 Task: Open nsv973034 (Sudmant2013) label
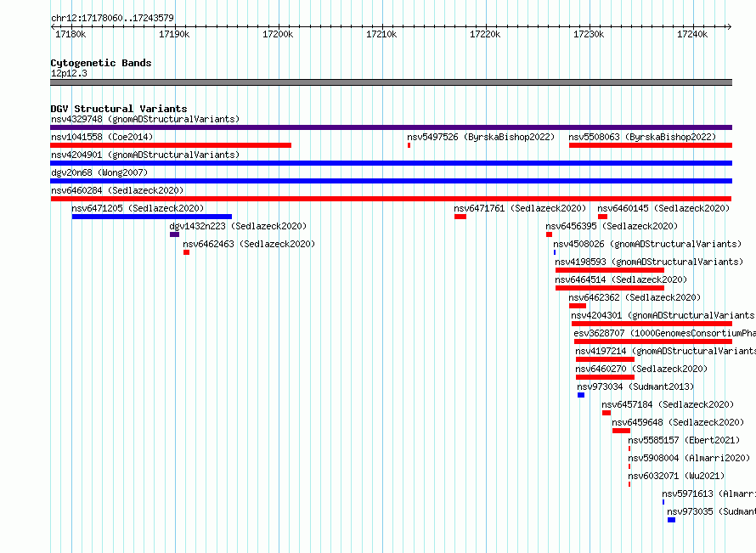pyautogui.click(x=635, y=387)
